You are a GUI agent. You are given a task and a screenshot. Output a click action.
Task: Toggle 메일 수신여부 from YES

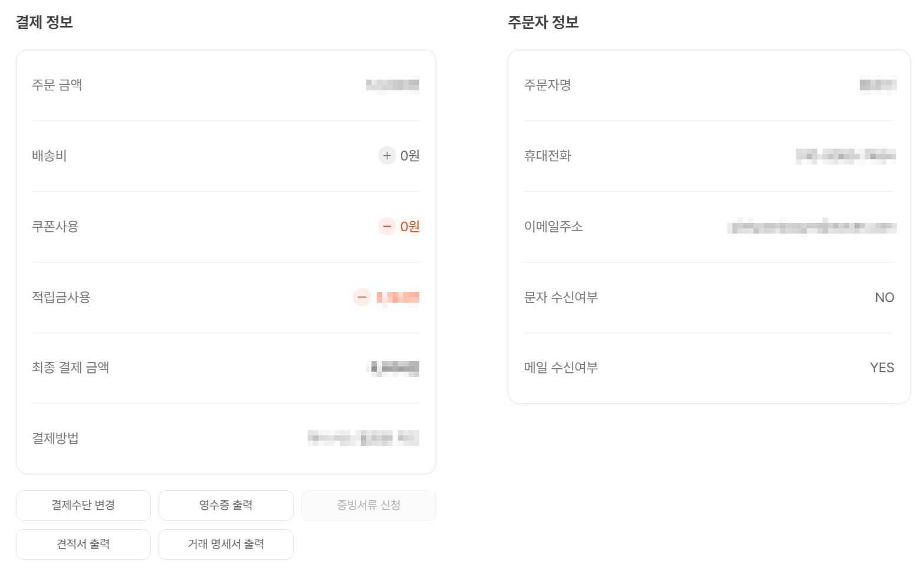pos(882,367)
